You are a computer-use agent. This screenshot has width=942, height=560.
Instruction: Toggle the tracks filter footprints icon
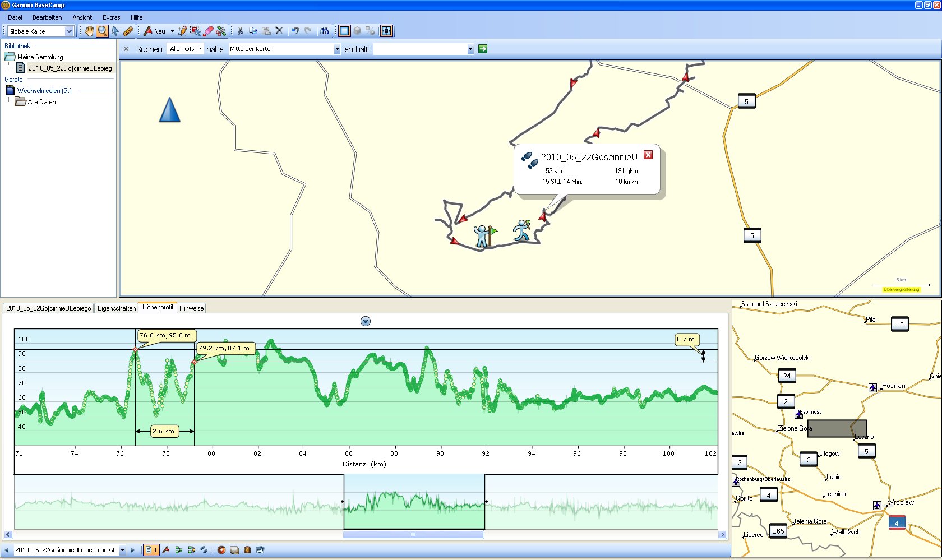tap(205, 550)
